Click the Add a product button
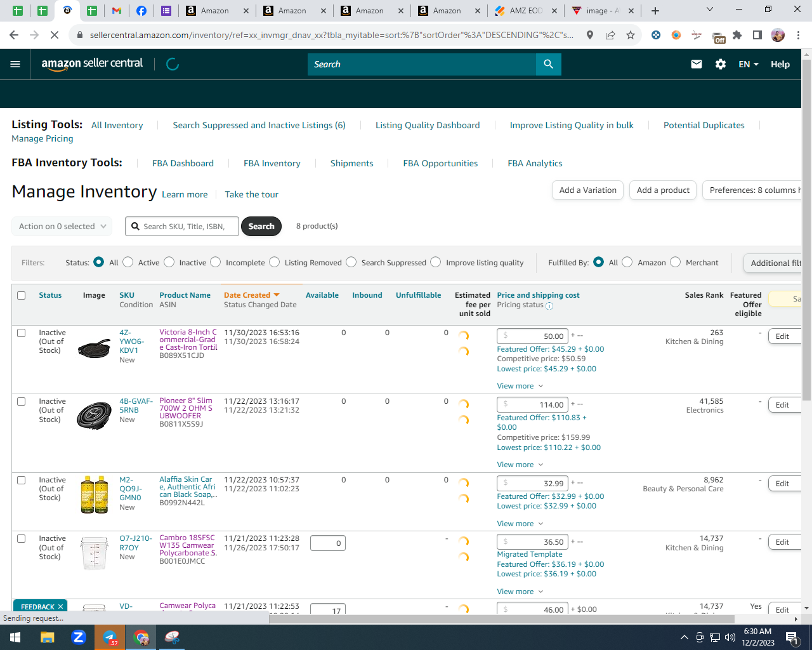This screenshot has height=650, width=812. pos(663,190)
